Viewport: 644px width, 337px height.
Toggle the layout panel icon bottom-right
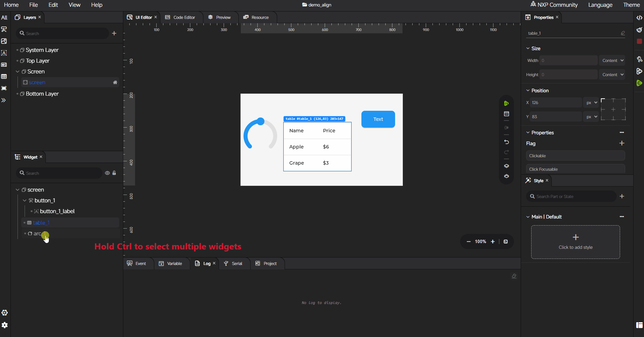[639, 325]
